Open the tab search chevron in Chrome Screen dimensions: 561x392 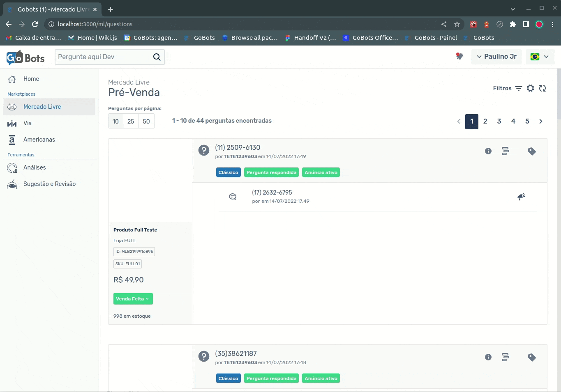(513, 9)
